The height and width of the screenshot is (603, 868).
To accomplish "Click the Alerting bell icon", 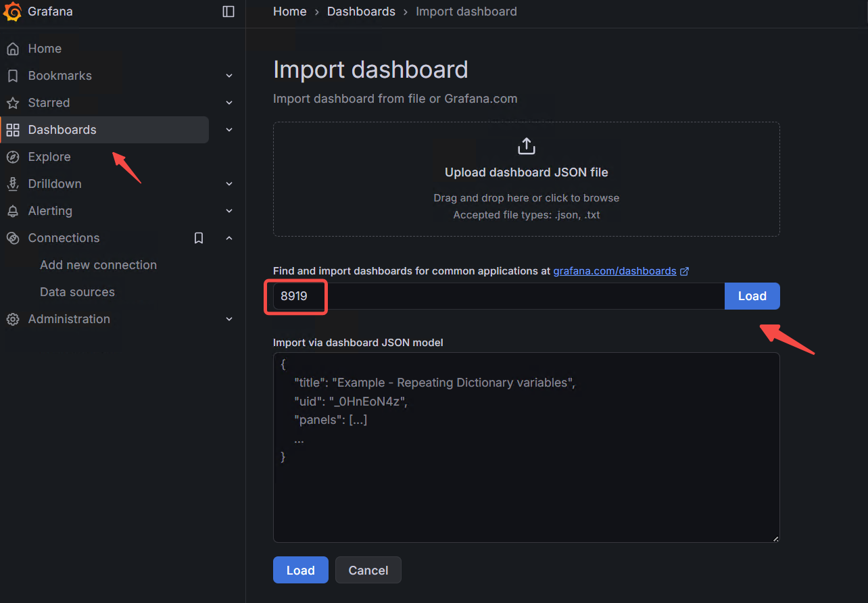I will 13,211.
